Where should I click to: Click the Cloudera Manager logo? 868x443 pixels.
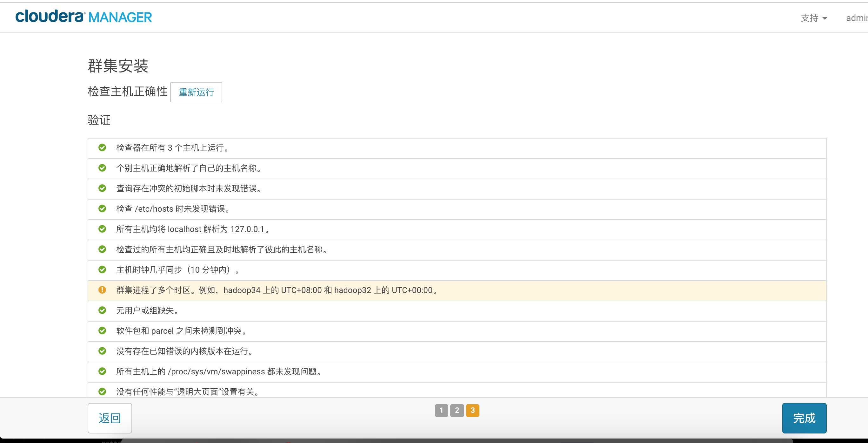click(x=83, y=17)
